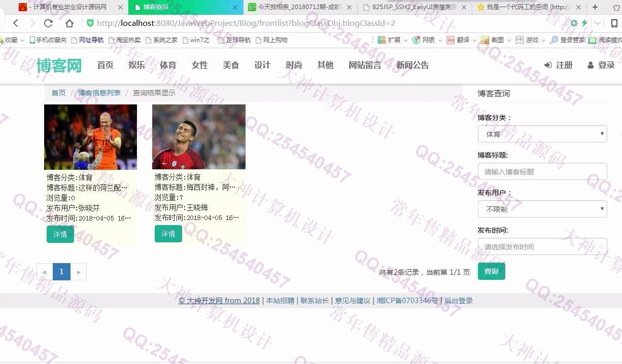This screenshot has width=622, height=364.
Task: Open the 娱乐 navigation menu item
Action: click(136, 65)
